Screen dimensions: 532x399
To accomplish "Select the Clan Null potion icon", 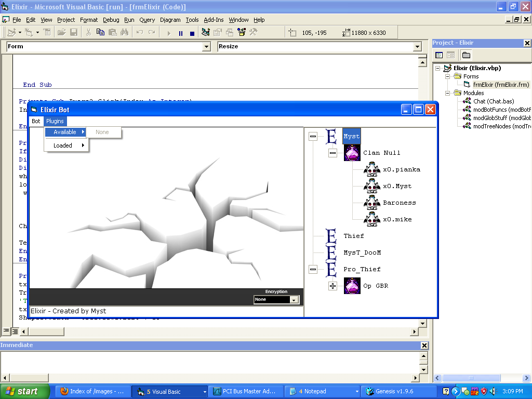I will [x=352, y=153].
